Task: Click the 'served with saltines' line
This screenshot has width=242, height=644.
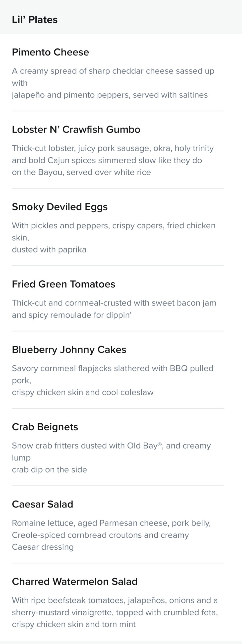Action: tap(110, 95)
